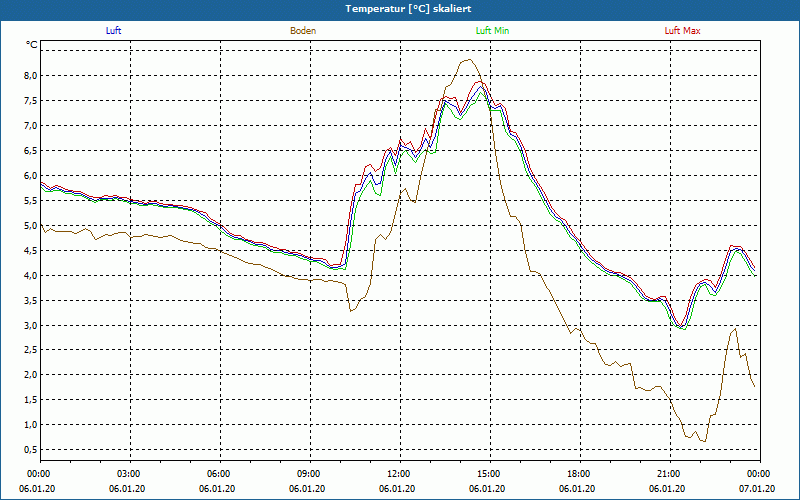Click the 21:00 time axis label
This screenshot has height=500, width=800.
670,474
